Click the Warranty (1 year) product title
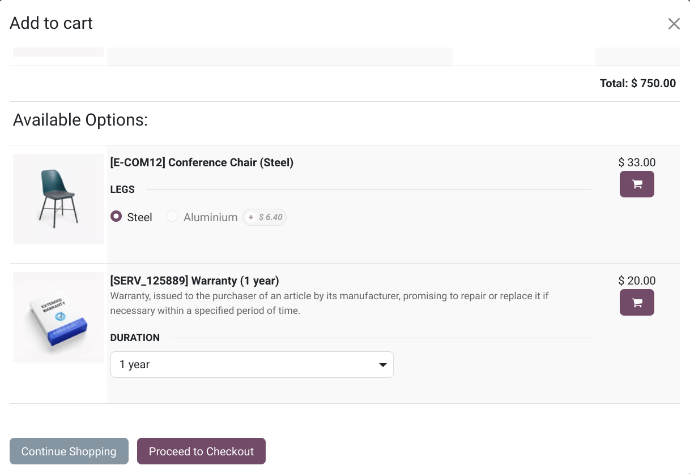 [x=194, y=281]
